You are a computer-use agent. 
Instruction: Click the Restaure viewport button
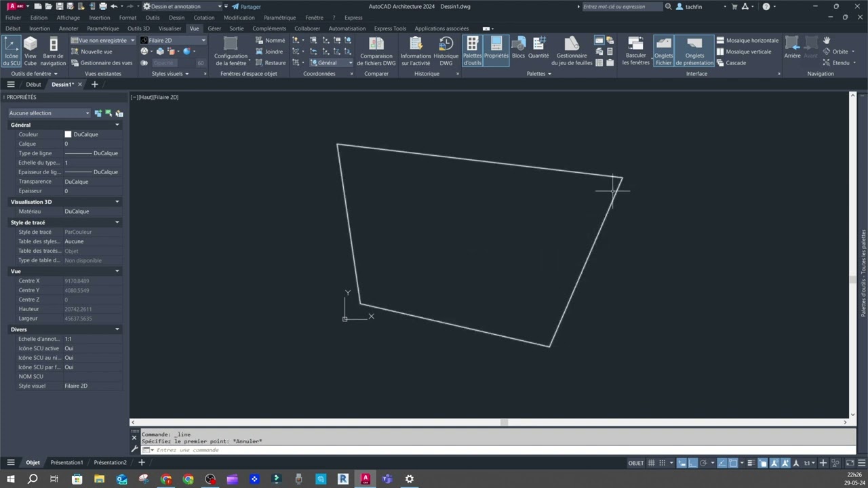point(271,63)
